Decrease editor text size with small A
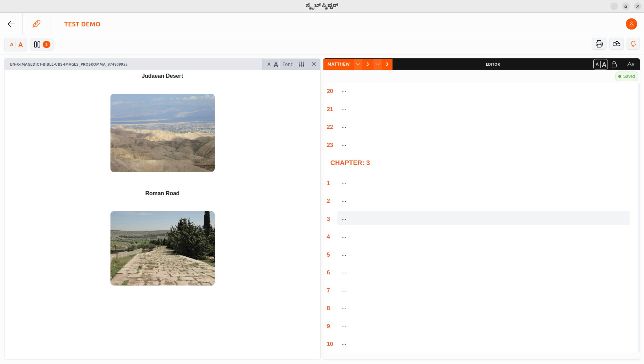644x364 pixels. click(597, 64)
